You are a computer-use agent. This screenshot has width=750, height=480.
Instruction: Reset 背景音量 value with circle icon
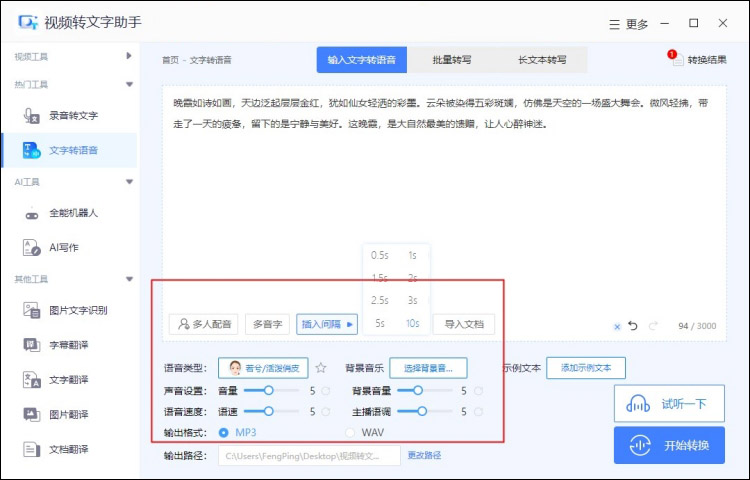click(x=478, y=391)
